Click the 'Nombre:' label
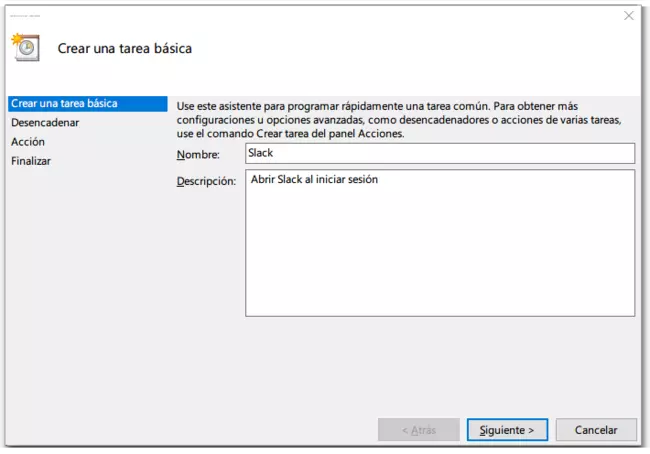This screenshot has height=454, width=650. point(198,154)
